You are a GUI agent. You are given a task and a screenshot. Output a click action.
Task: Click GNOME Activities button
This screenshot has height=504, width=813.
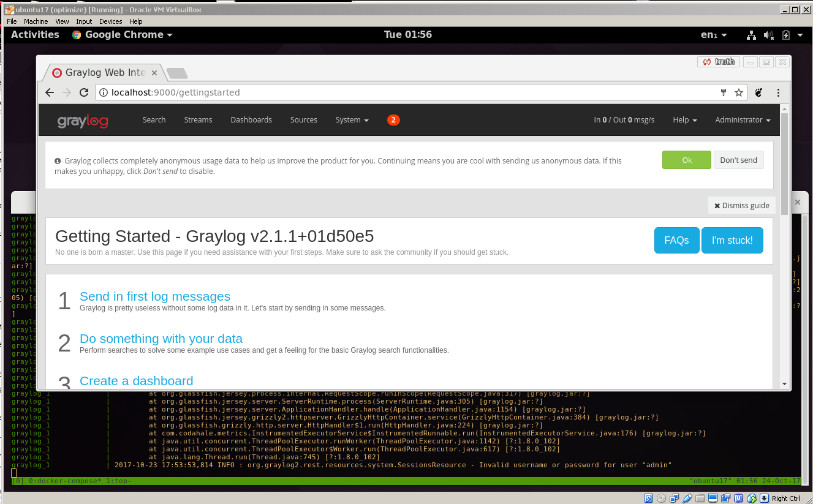coord(35,35)
